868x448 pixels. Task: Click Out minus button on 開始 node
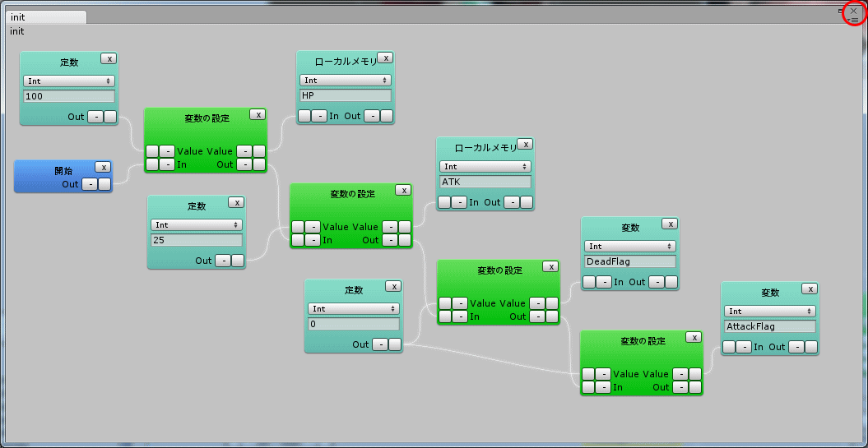point(90,184)
